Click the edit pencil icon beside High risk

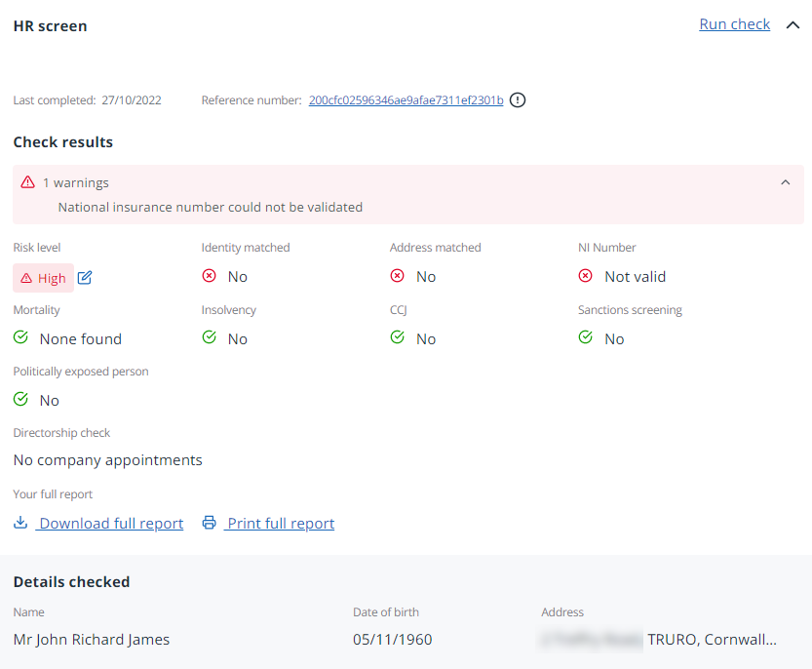coord(85,278)
